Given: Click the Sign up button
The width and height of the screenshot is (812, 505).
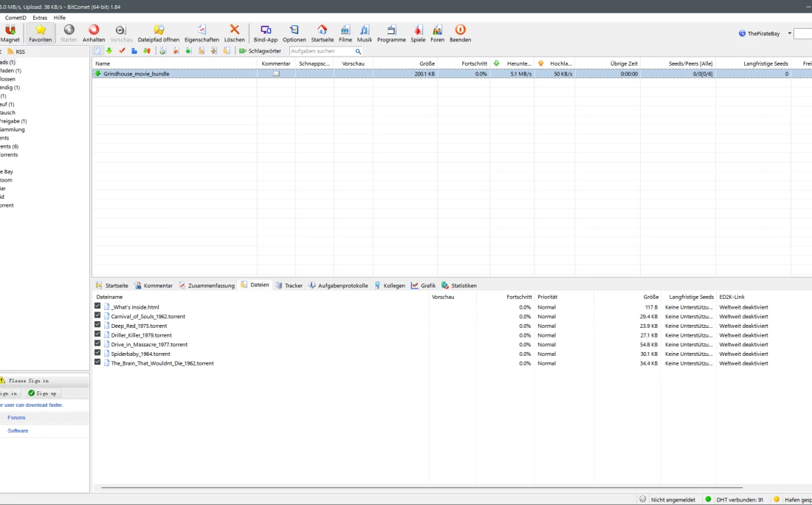Looking at the screenshot, I should point(42,394).
